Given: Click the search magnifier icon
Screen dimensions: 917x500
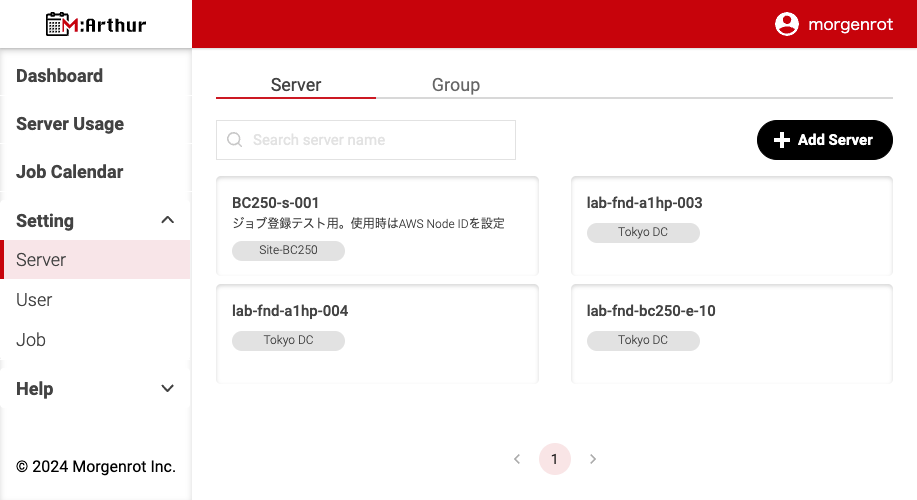Looking at the screenshot, I should pyautogui.click(x=235, y=140).
